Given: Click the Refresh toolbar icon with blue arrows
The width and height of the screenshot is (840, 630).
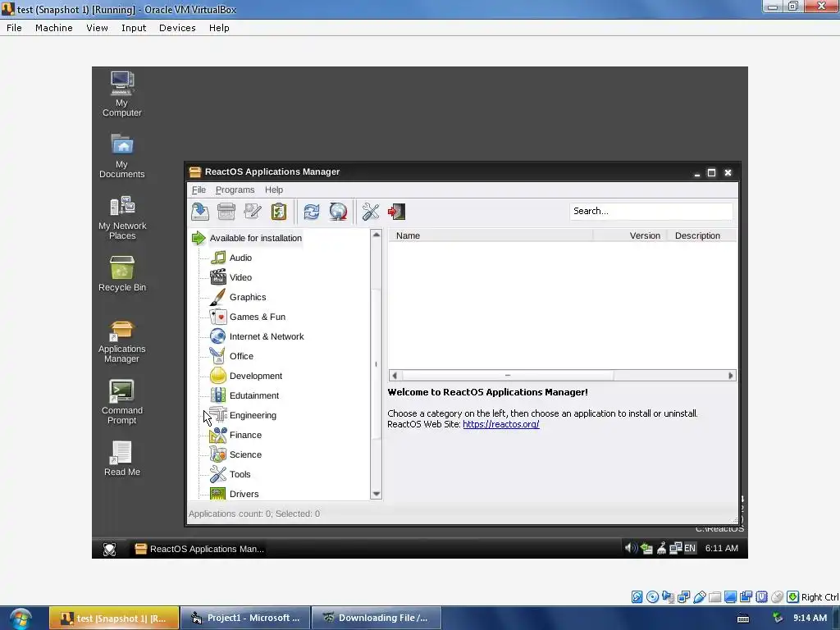Looking at the screenshot, I should point(311,212).
